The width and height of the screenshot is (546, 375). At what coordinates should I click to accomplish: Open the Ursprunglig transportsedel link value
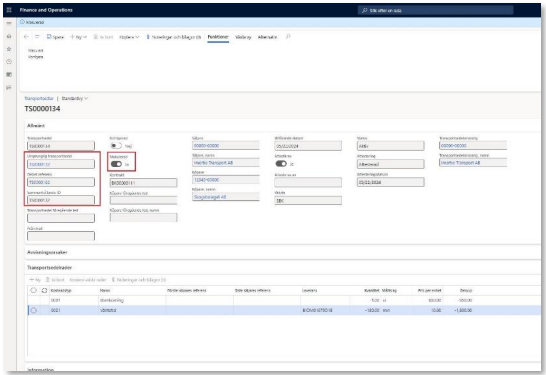[40, 164]
